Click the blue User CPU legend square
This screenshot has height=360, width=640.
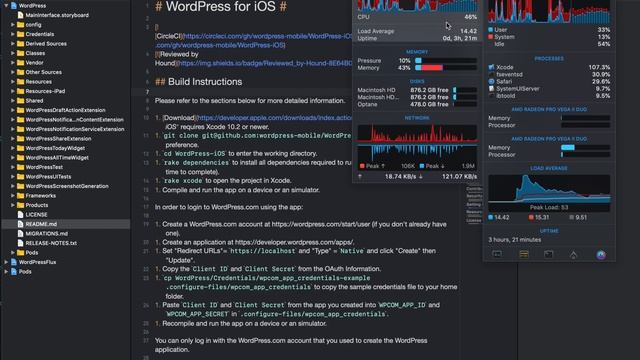(x=491, y=30)
